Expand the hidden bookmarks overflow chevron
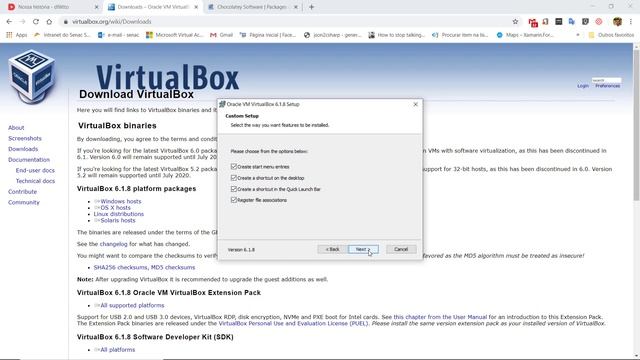640x360 pixels. click(578, 35)
